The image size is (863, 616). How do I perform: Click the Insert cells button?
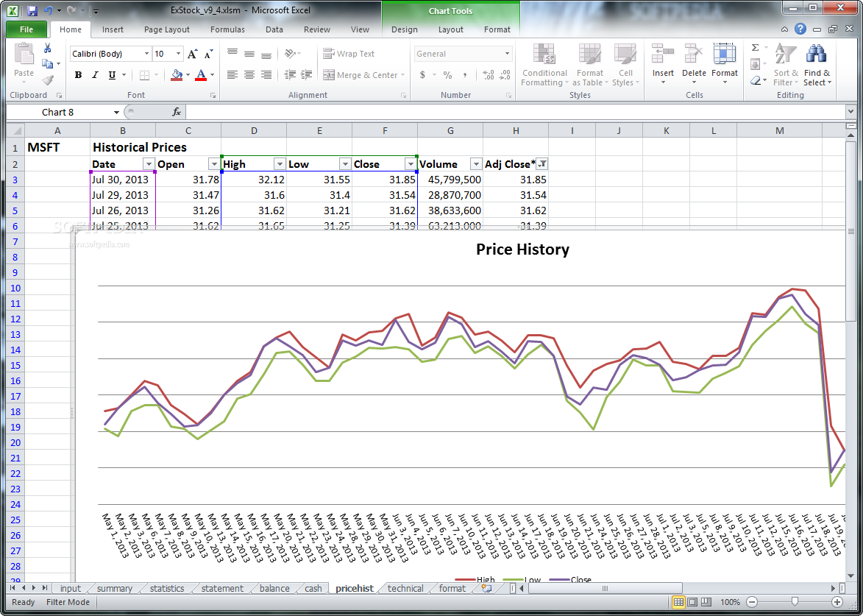[663, 65]
